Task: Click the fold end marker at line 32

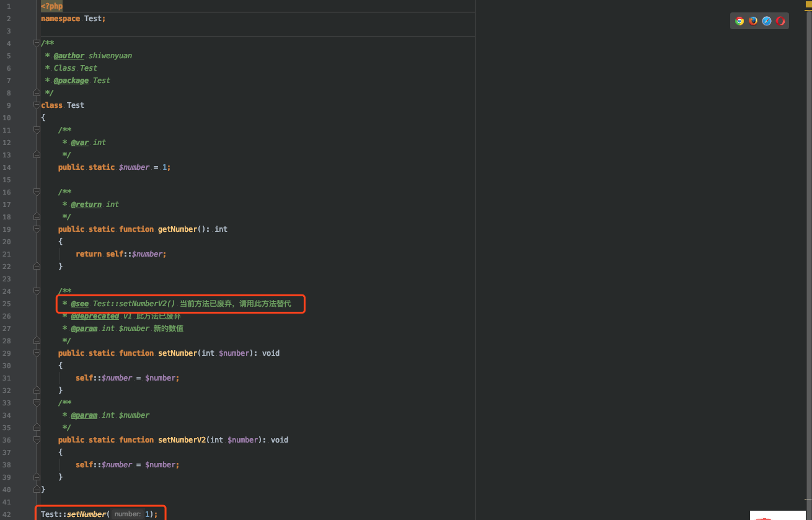Action: pyautogui.click(x=37, y=390)
